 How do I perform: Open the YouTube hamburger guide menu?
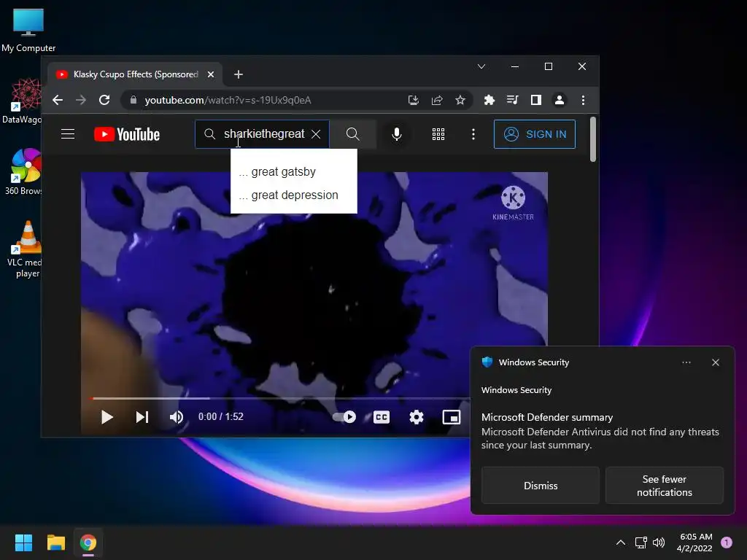point(68,134)
